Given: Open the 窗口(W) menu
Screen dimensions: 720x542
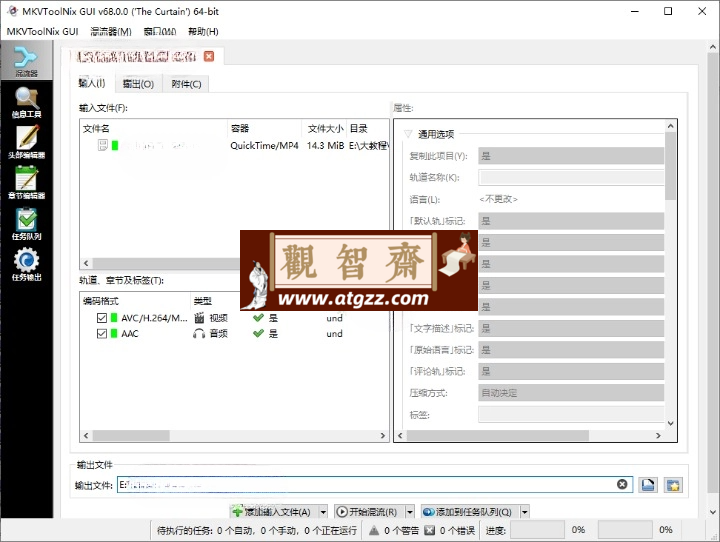Looking at the screenshot, I should point(160,31).
